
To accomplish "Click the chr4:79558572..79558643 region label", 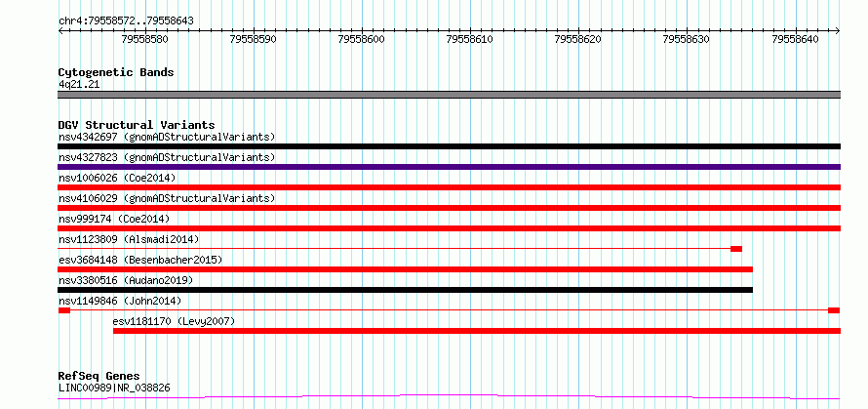I will (x=126, y=21).
